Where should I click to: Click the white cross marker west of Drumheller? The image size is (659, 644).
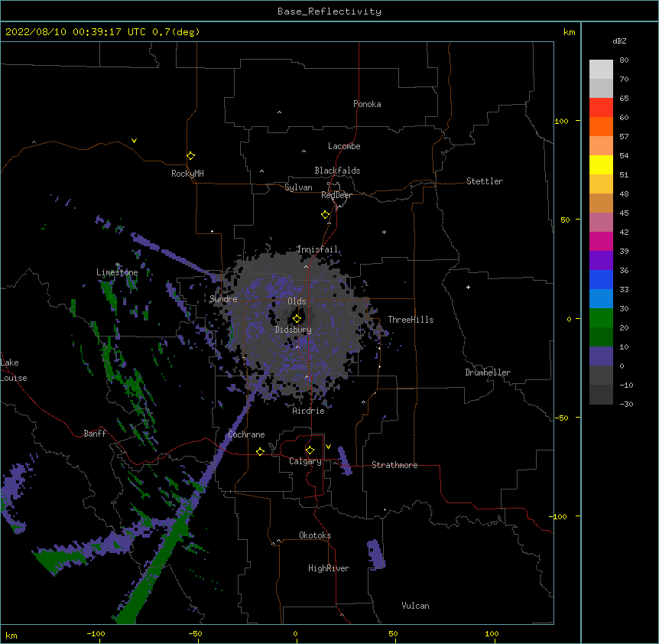[468, 287]
